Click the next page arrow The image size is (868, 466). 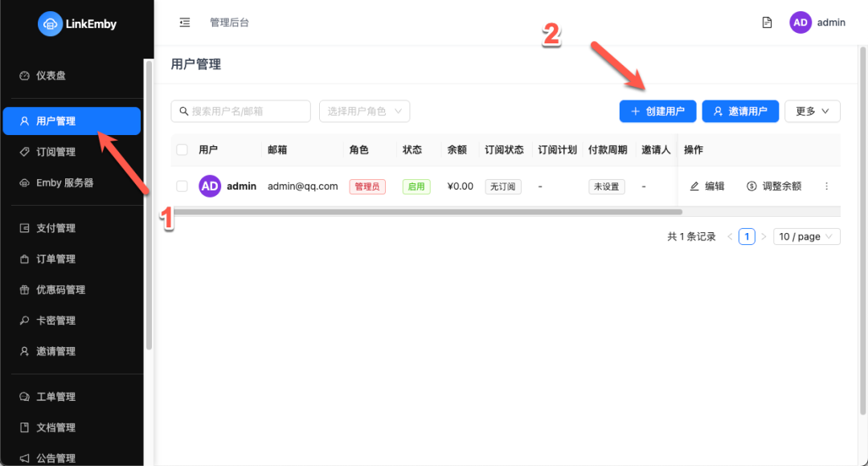(764, 237)
